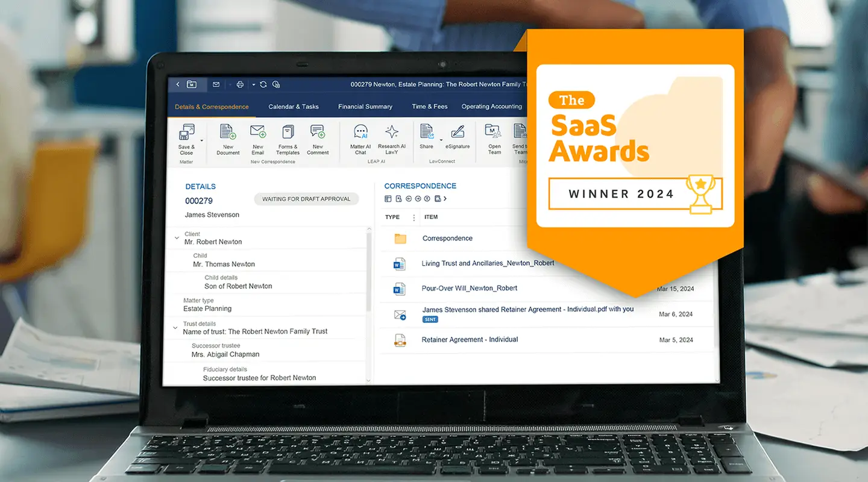Image resolution: width=868 pixels, height=482 pixels.
Task: Select Successor trustee Mrs. Abigail Chapman row
Action: tap(265, 350)
